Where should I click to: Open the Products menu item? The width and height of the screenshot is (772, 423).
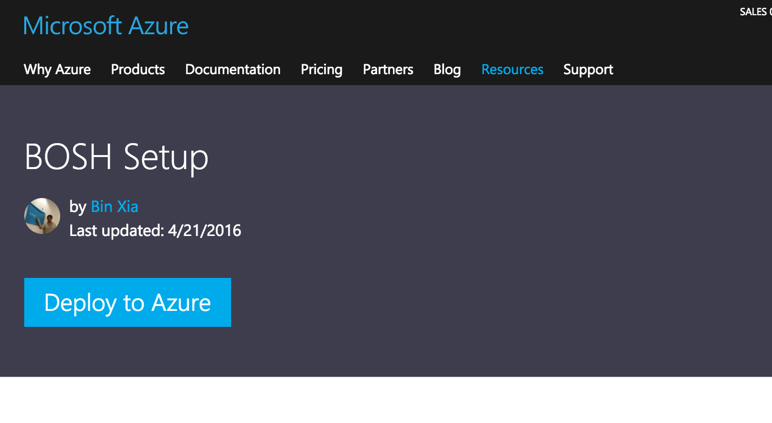(x=138, y=69)
